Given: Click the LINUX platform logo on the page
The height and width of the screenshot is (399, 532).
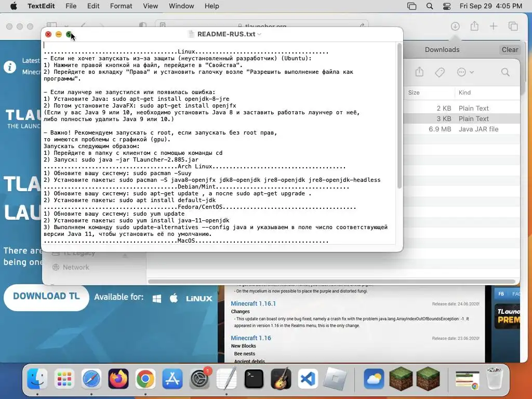Looking at the screenshot, I should click(199, 299).
